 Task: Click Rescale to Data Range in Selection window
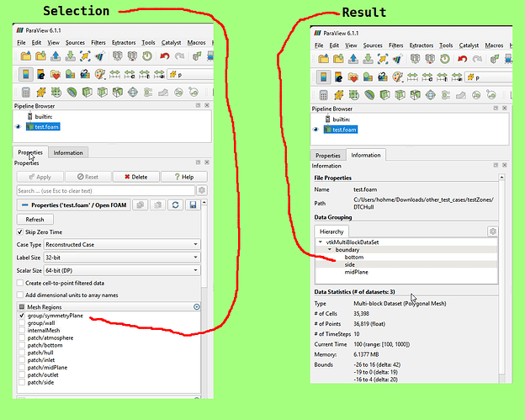click(114, 74)
